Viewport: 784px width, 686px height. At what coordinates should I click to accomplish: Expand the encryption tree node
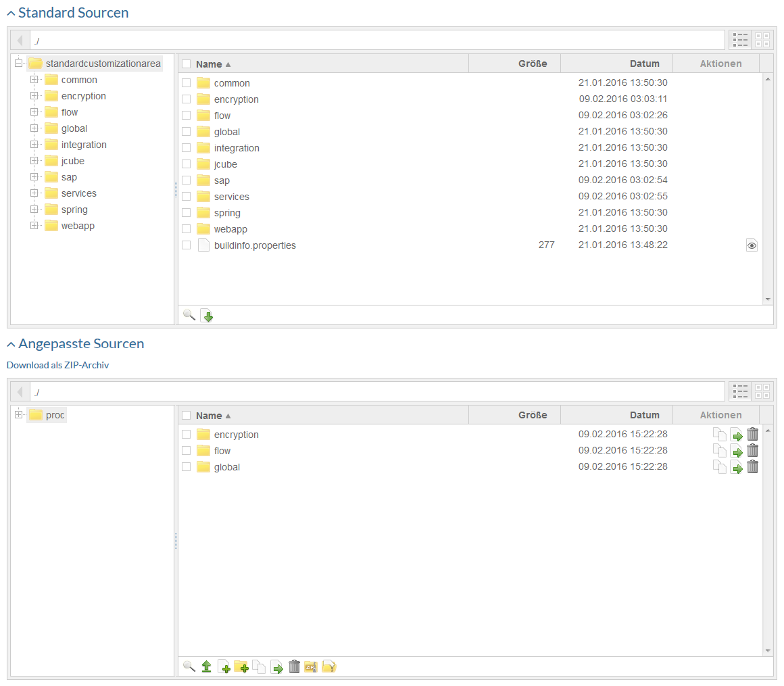point(34,95)
